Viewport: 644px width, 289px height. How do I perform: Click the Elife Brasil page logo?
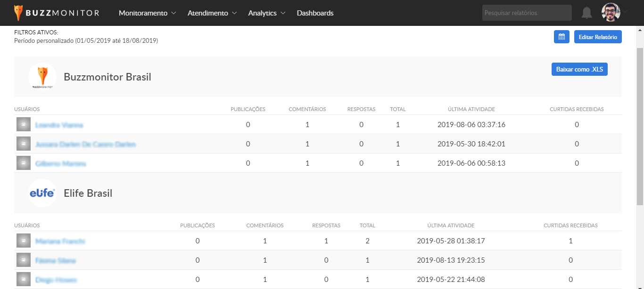[42, 193]
